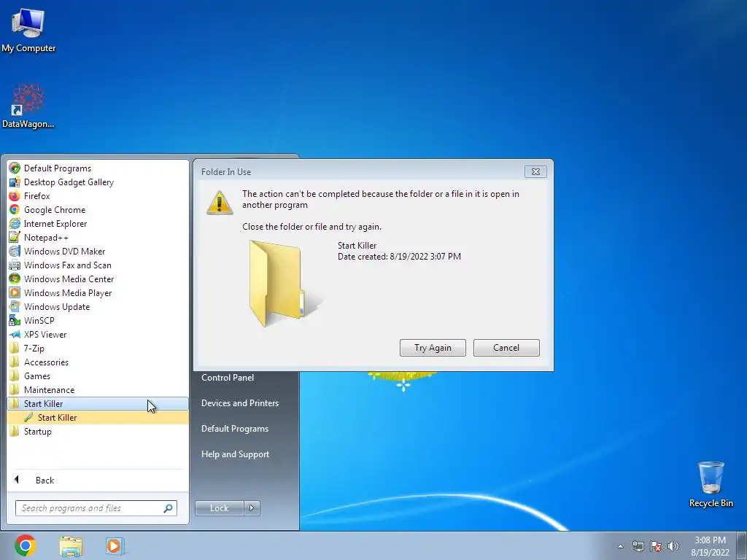This screenshot has height=560, width=747.
Task: Click the Action Center flag icon
Action: point(656,546)
